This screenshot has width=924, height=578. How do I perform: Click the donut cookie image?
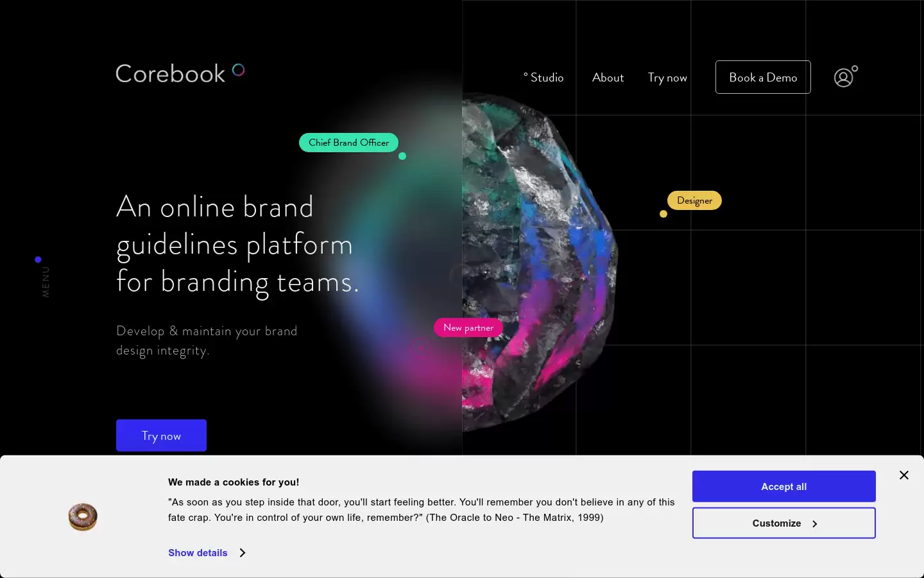coord(83,517)
